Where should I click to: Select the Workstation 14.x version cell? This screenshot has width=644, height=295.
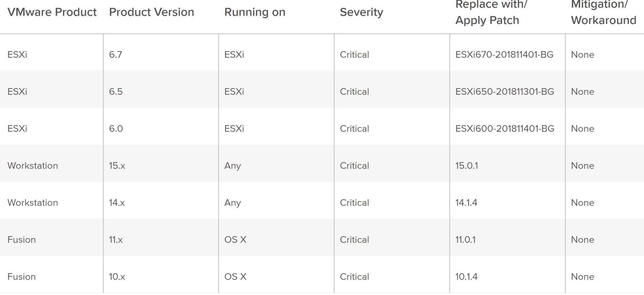pos(117,203)
